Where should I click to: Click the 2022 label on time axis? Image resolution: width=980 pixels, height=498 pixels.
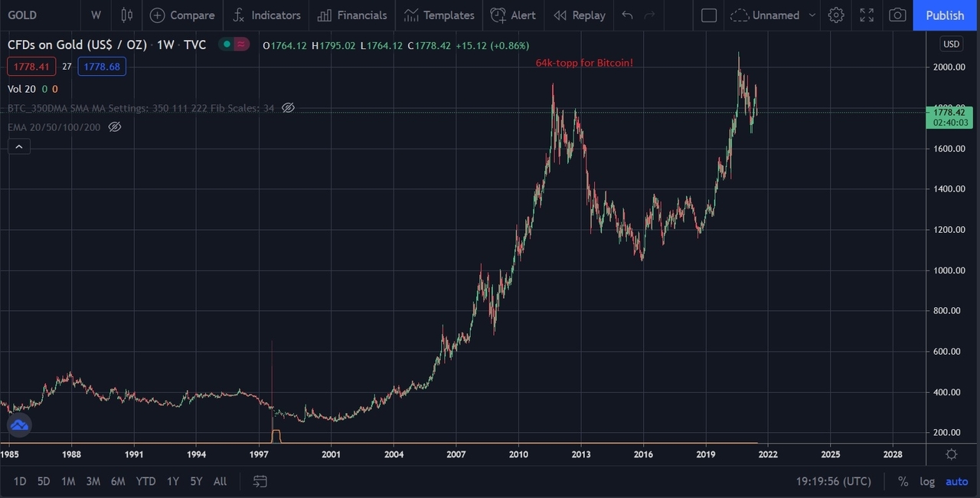[x=768, y=454]
